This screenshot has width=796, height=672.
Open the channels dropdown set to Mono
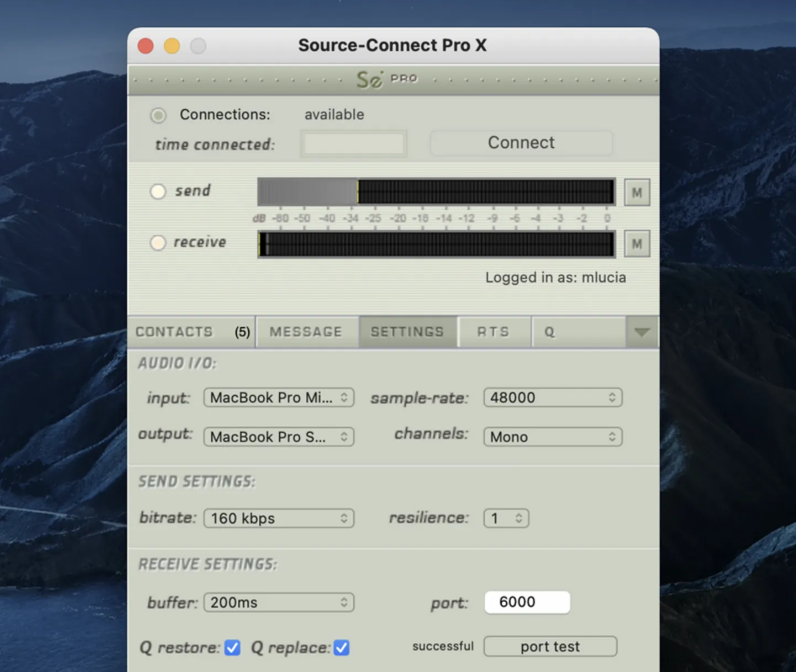[x=553, y=437]
